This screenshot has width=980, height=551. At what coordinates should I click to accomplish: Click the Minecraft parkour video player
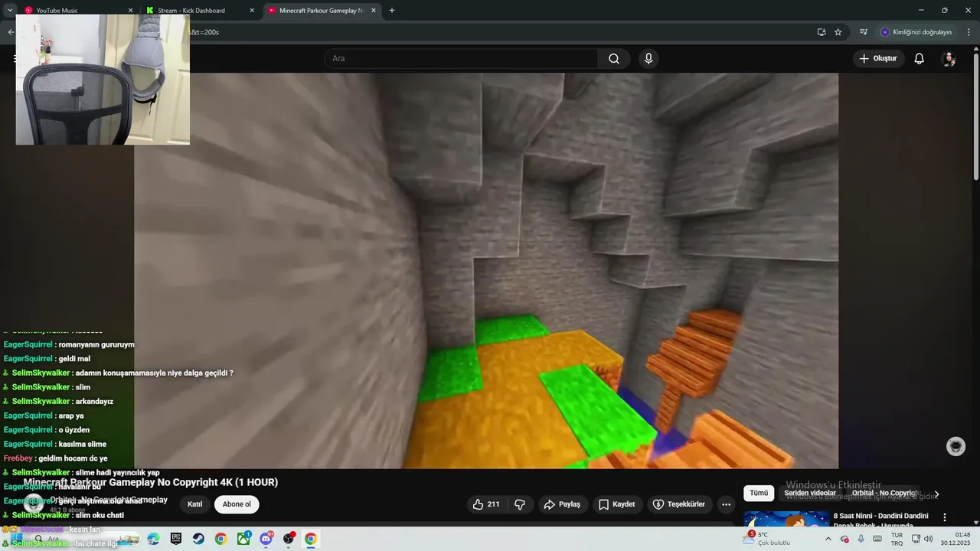(486, 271)
